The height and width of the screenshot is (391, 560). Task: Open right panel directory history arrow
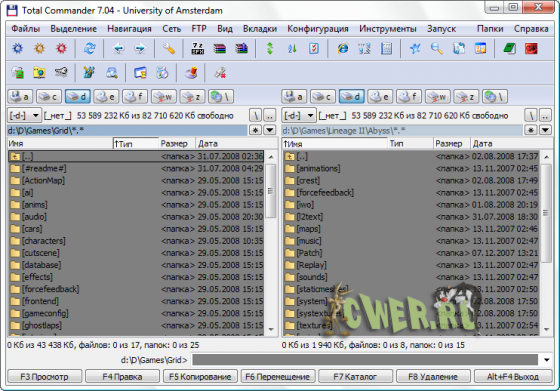[x=545, y=130]
